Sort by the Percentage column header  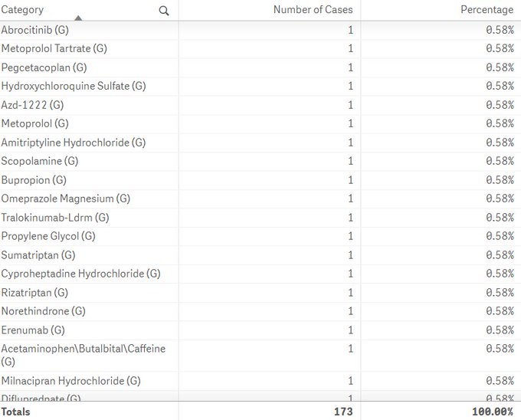pos(487,10)
